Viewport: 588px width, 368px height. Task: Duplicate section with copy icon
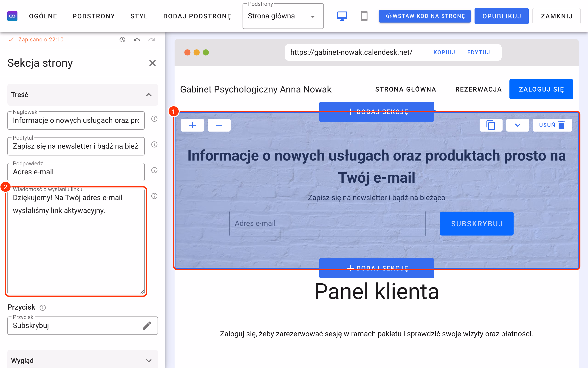coord(491,125)
